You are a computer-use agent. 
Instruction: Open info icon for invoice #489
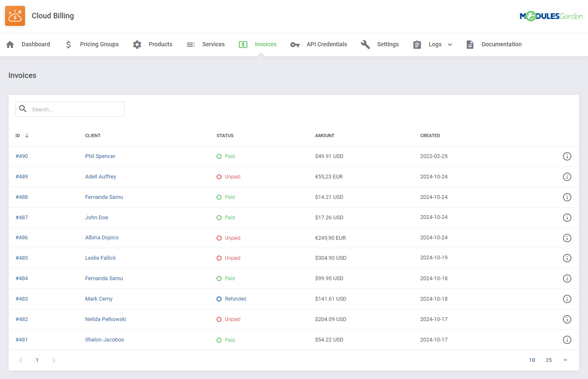coord(567,177)
